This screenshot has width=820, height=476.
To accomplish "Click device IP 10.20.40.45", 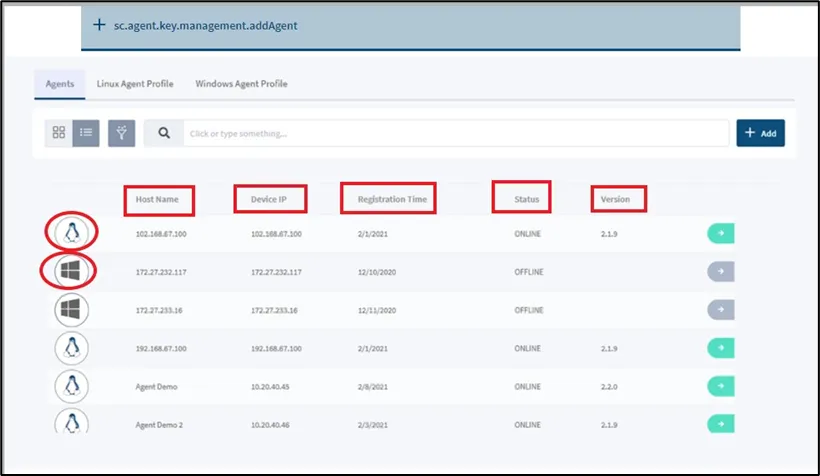I will point(270,387).
